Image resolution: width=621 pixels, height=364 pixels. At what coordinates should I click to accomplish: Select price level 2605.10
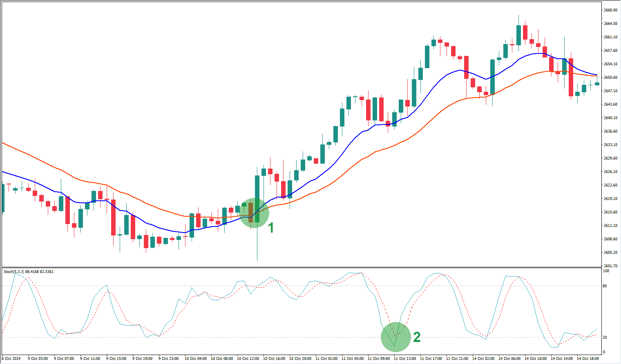(610, 253)
